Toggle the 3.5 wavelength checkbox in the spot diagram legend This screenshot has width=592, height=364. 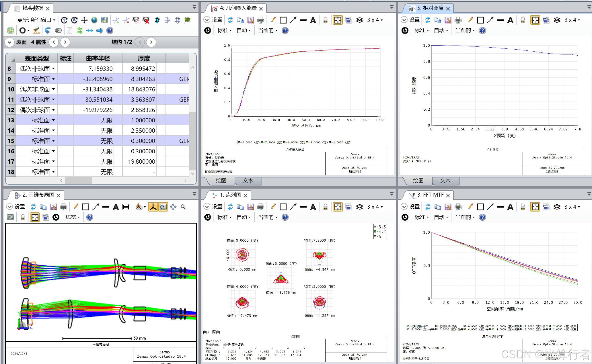[375, 227]
